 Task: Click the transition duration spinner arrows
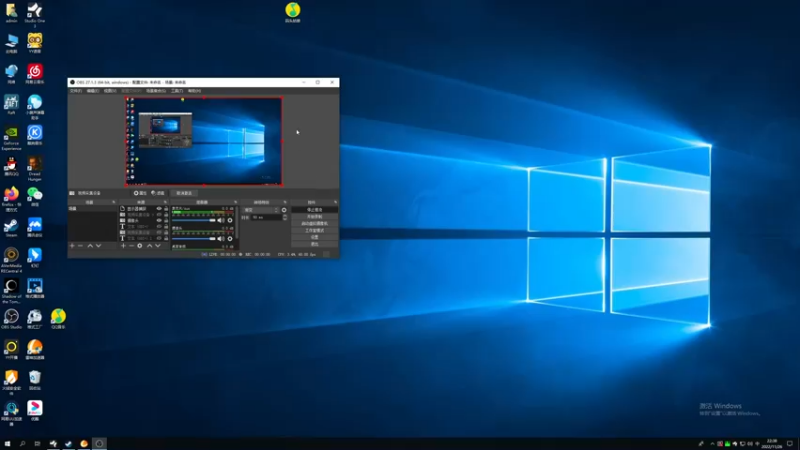coord(285,217)
